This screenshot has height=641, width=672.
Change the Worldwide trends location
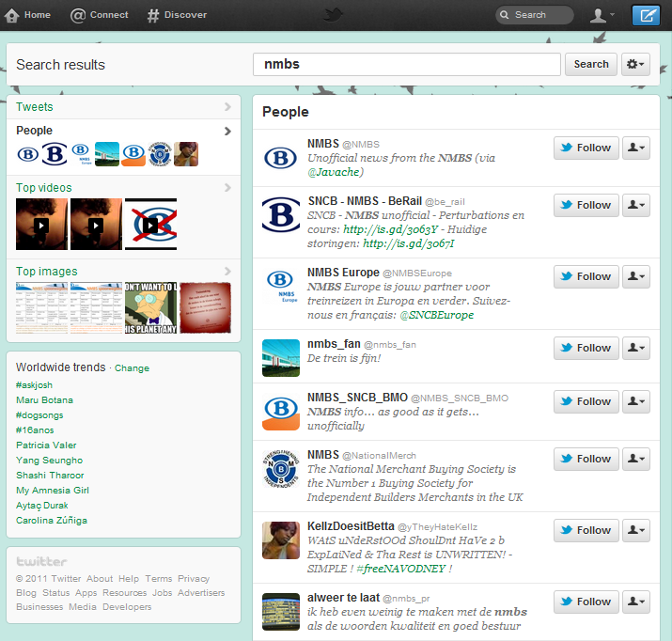coord(132,368)
